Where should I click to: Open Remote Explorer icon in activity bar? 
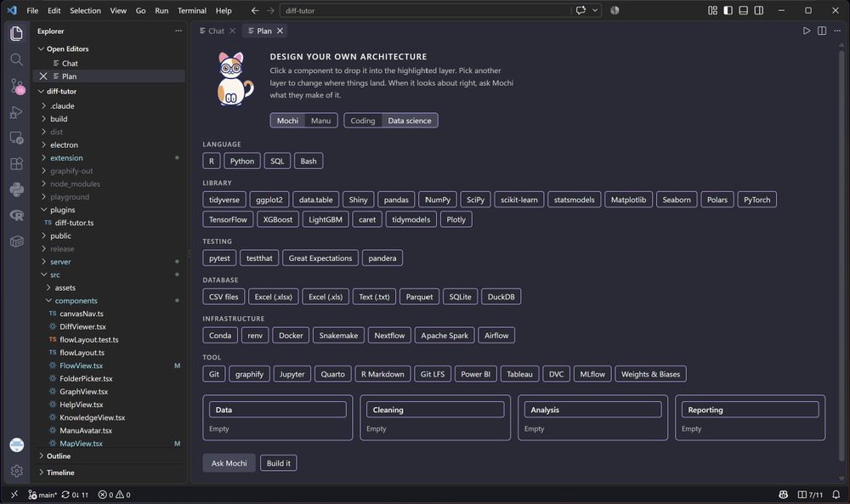(x=16, y=138)
